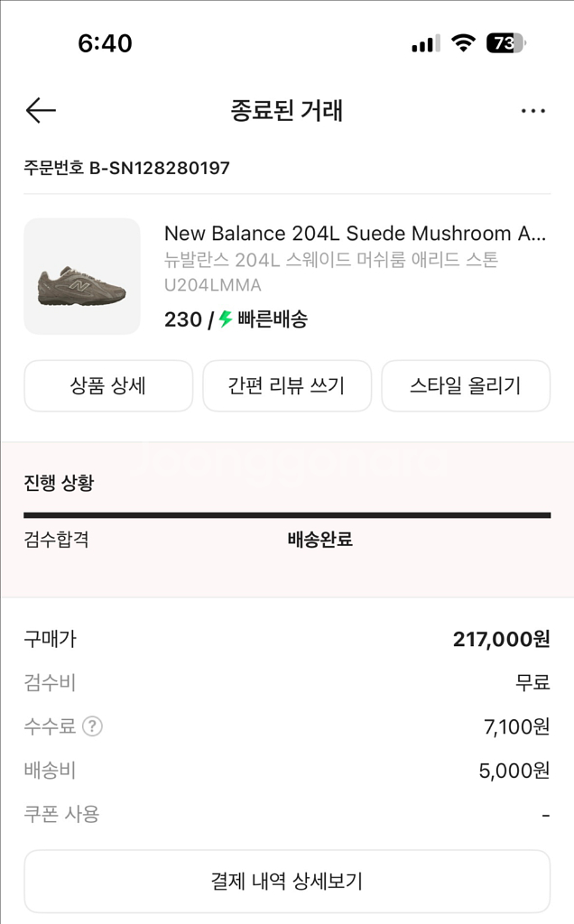Tap the black delivery progress bar
574x924 pixels.
(287, 515)
